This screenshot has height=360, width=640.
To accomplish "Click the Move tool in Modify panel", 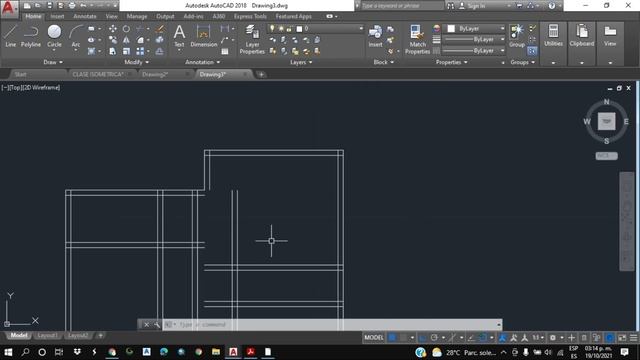I will pos(113,29).
